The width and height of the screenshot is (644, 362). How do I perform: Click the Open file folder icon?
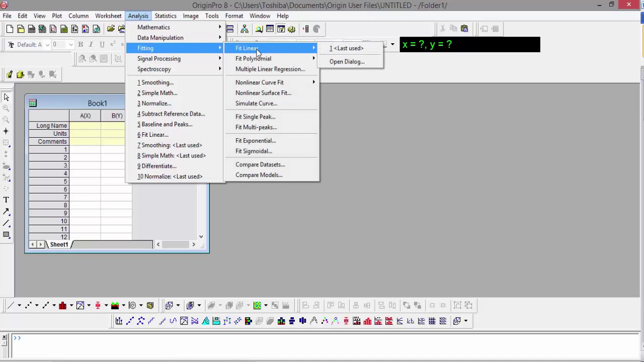[x=111, y=29]
